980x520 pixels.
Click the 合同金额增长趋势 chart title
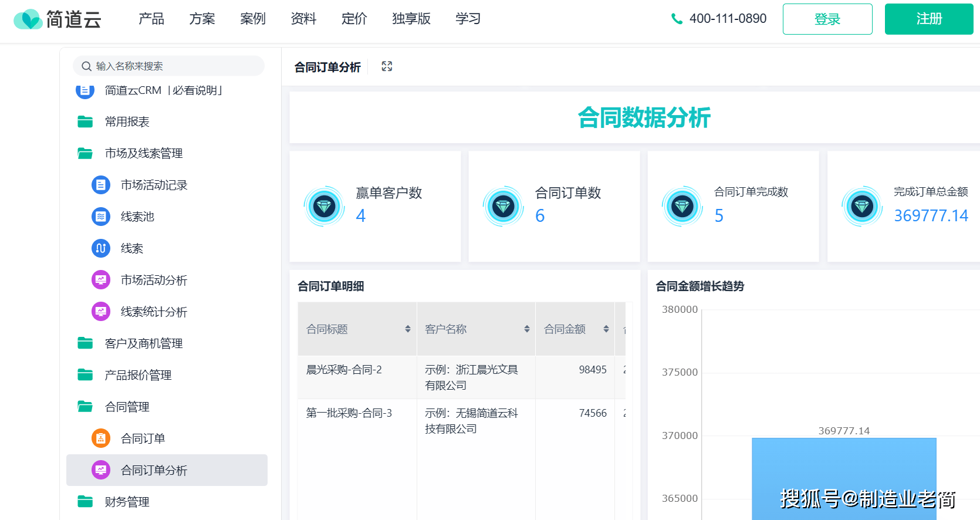[699, 286]
